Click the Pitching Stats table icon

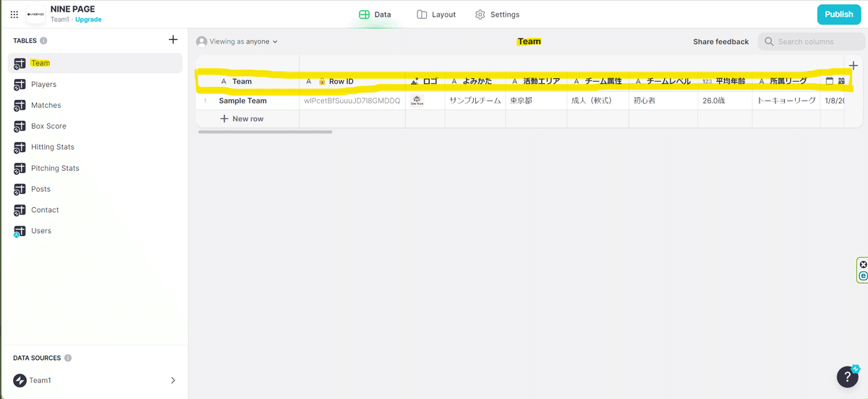tap(20, 168)
